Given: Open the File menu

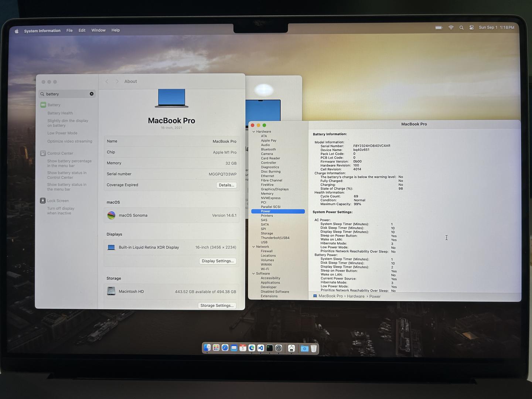Looking at the screenshot, I should coord(69,30).
